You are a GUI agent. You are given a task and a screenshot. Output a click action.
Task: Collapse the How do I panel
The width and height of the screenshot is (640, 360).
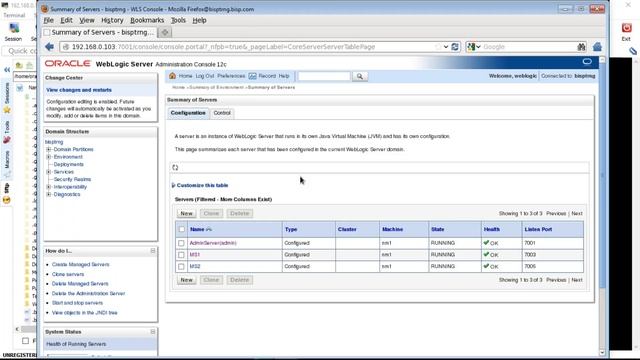pyautogui.click(x=153, y=251)
